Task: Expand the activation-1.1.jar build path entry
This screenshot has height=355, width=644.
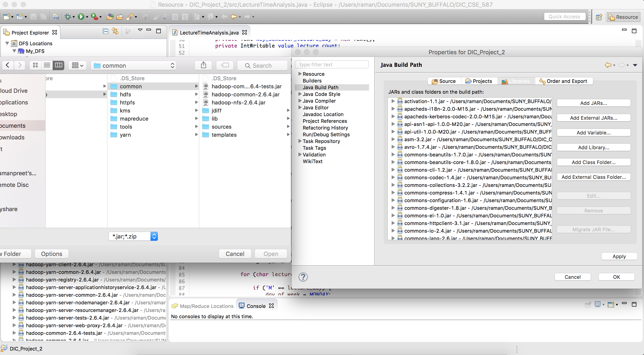Action: point(393,101)
